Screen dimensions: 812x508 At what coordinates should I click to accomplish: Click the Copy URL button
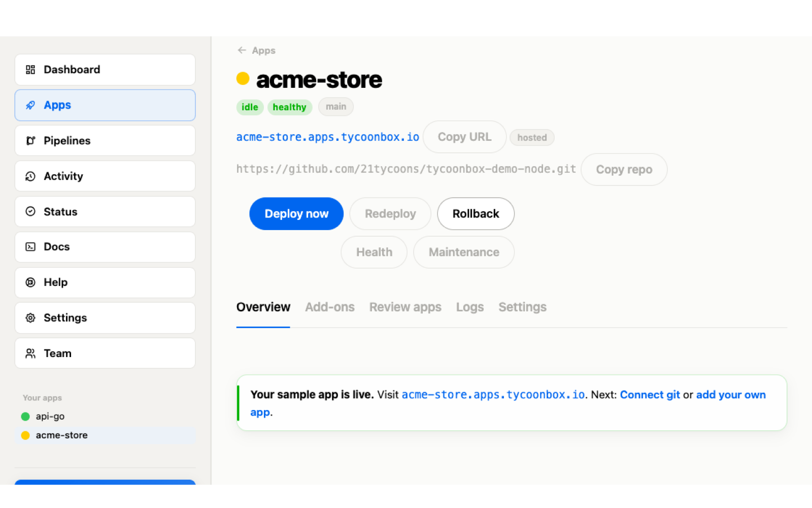point(464,137)
